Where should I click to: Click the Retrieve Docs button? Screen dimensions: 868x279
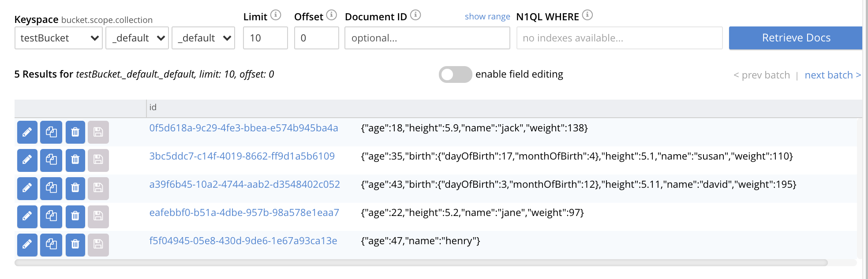pos(795,38)
